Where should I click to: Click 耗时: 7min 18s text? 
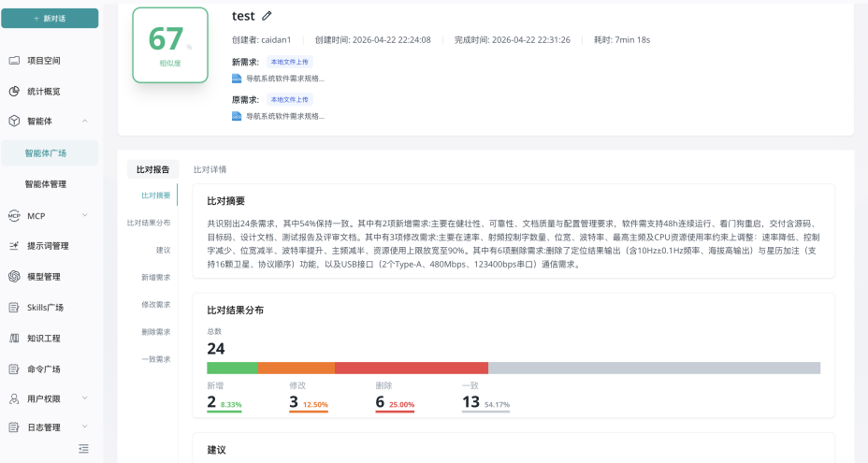(622, 40)
